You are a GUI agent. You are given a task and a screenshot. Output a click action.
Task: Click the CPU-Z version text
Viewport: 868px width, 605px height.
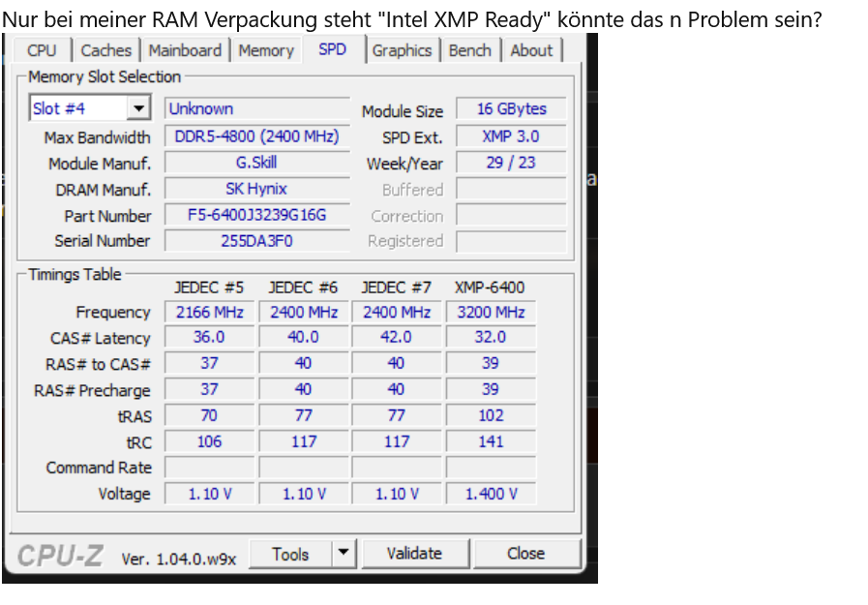(x=179, y=560)
